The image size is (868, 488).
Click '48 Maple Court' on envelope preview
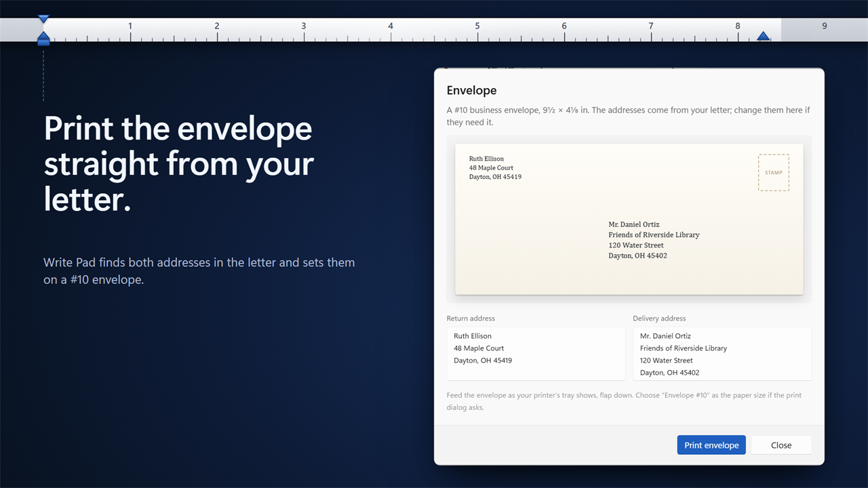point(492,167)
